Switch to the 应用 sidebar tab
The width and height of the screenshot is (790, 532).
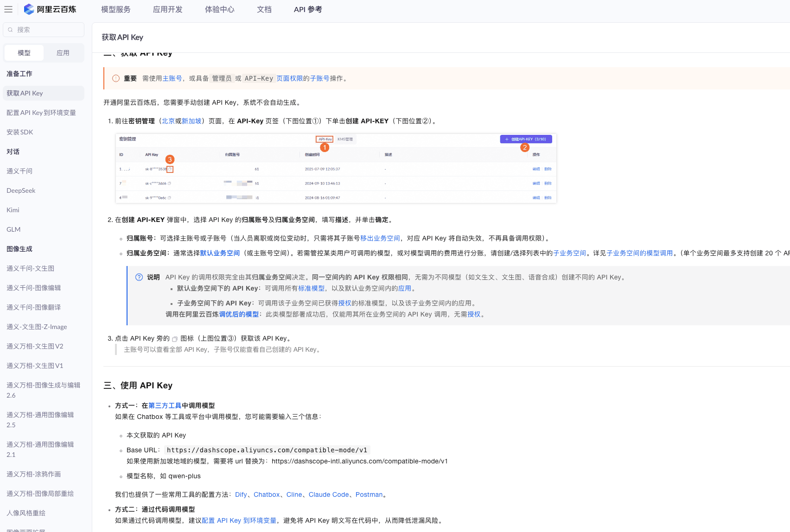coord(63,53)
